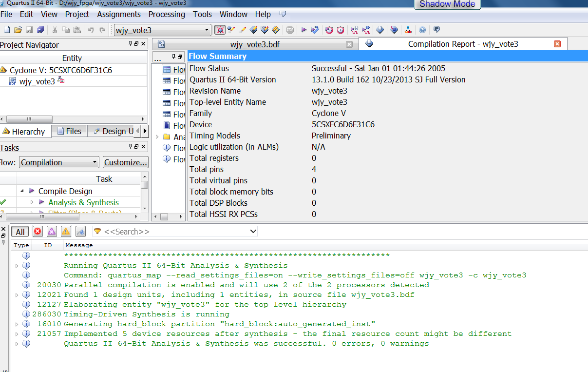The height and width of the screenshot is (372, 588).
Task: Expand message 12021 Found 1 design units
Action: click(x=17, y=295)
